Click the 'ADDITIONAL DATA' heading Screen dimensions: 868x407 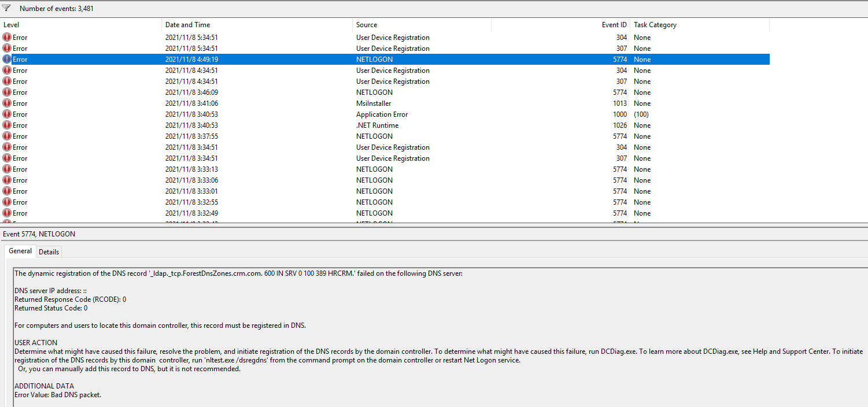44,386
